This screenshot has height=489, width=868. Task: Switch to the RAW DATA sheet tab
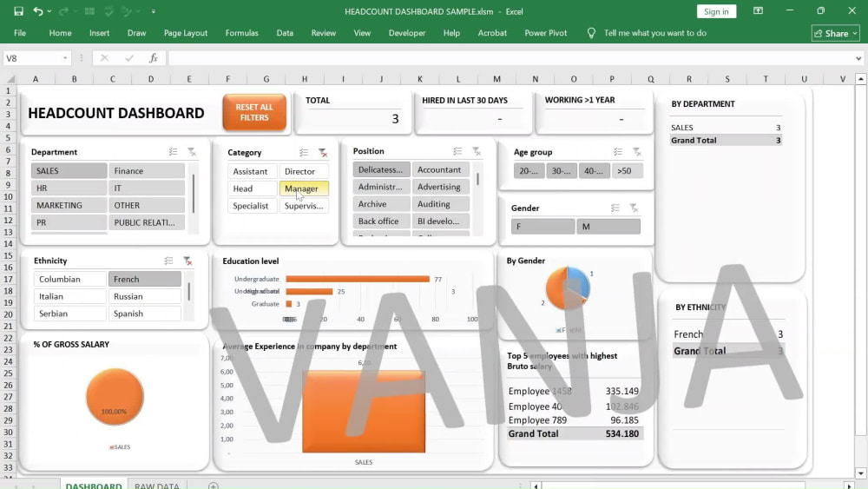[x=156, y=486]
